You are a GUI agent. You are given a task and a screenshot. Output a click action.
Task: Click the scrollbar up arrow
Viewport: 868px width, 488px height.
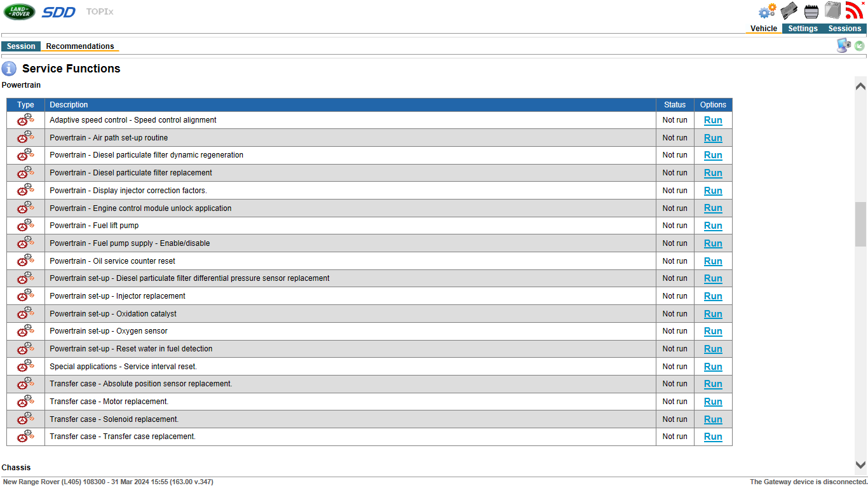(860, 86)
